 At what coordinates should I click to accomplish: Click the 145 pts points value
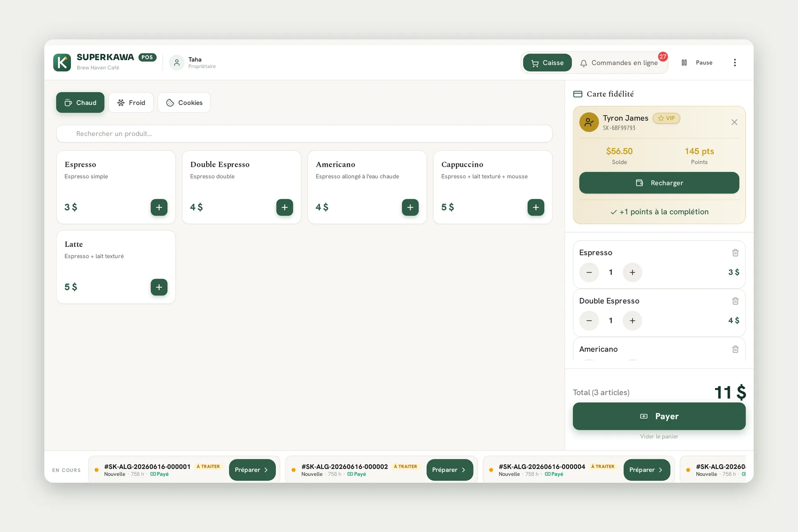click(699, 151)
